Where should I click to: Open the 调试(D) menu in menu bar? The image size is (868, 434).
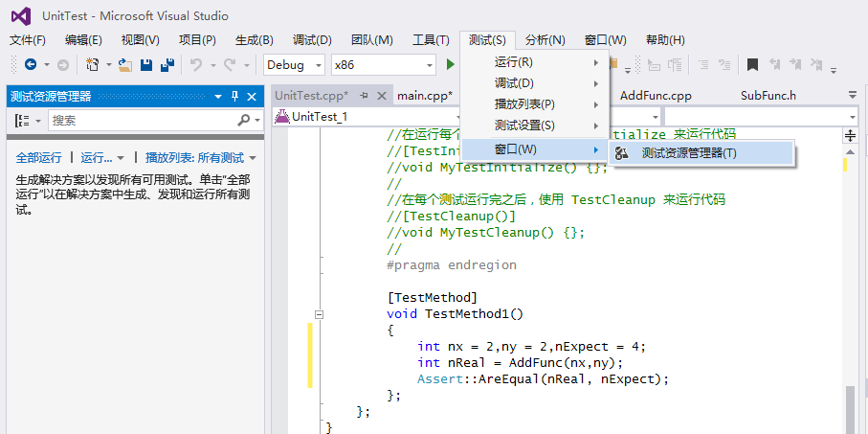[312, 40]
